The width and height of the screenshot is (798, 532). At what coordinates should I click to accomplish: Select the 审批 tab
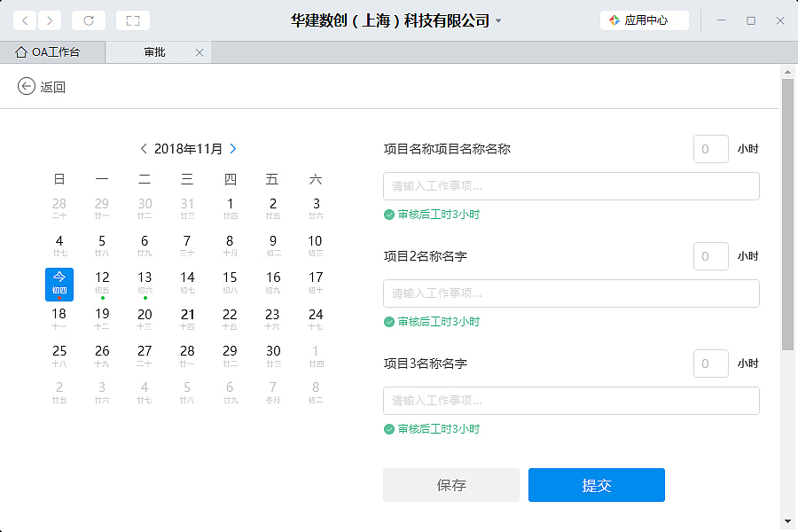pyautogui.click(x=154, y=52)
